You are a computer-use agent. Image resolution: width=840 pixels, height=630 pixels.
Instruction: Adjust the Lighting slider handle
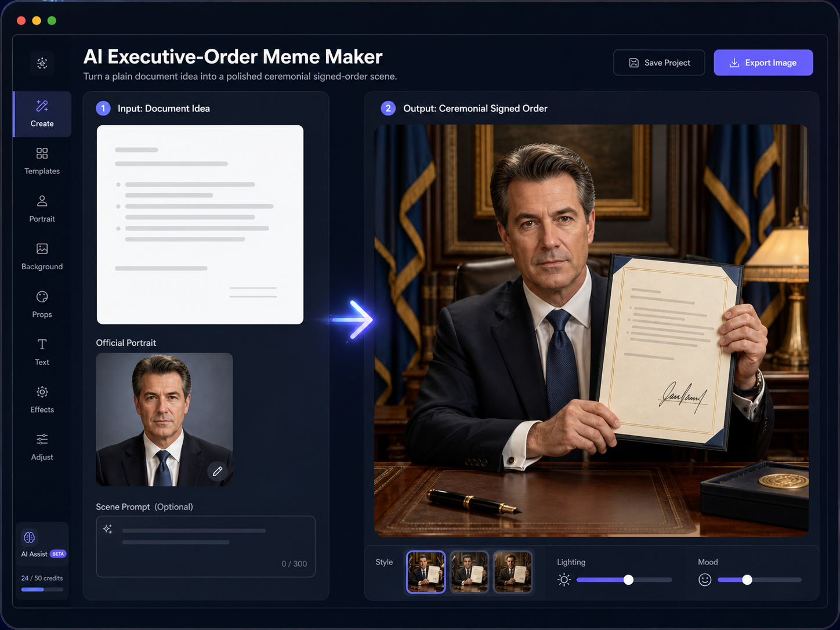pyautogui.click(x=628, y=580)
